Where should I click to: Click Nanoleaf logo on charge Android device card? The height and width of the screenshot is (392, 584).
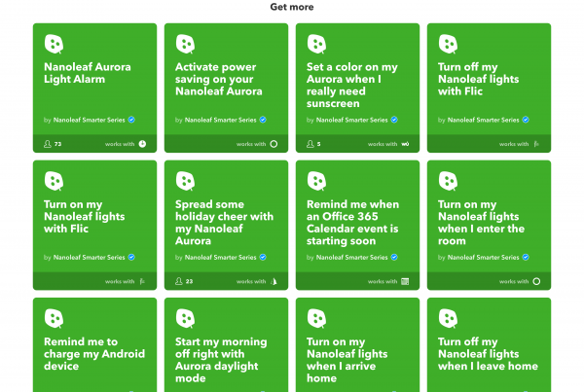coord(54,319)
